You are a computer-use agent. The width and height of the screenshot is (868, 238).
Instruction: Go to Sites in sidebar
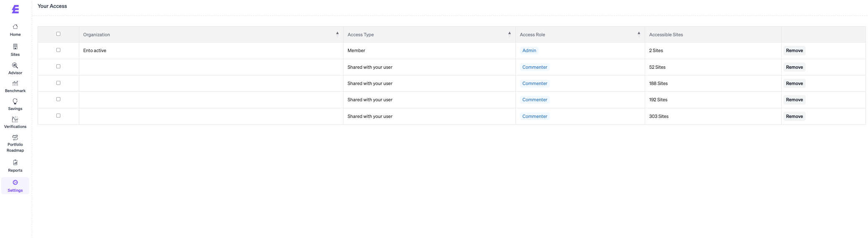click(15, 47)
